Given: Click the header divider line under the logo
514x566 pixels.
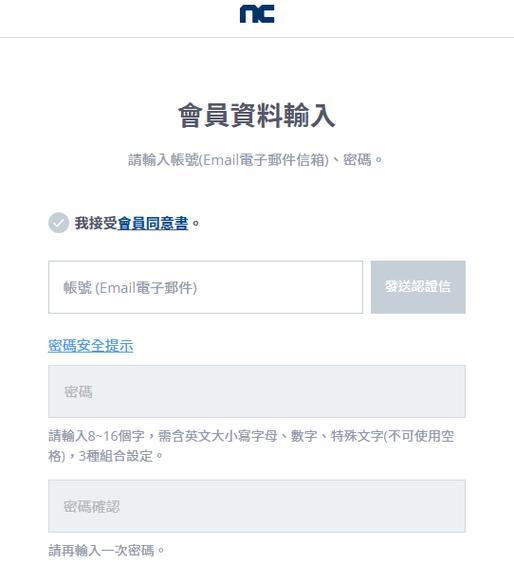Looking at the screenshot, I should click(257, 37).
